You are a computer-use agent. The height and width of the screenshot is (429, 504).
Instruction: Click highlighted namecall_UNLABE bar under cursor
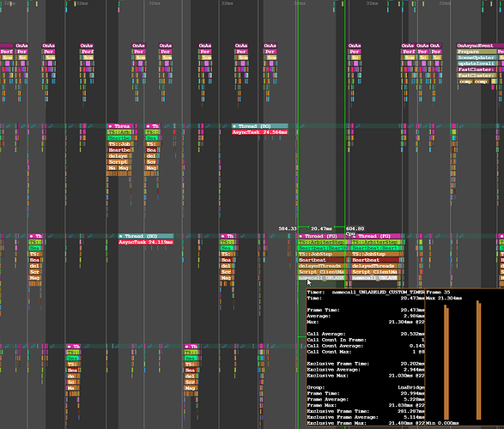click(x=321, y=278)
